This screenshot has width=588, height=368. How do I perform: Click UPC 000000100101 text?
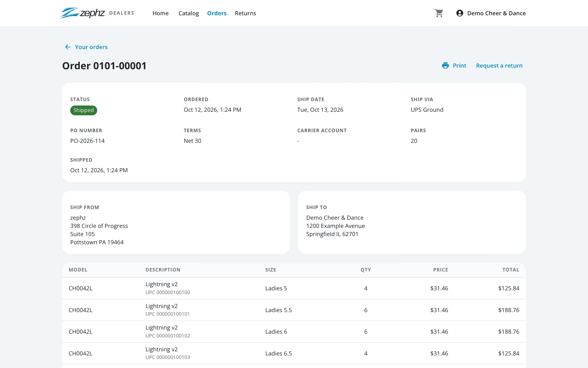click(168, 314)
